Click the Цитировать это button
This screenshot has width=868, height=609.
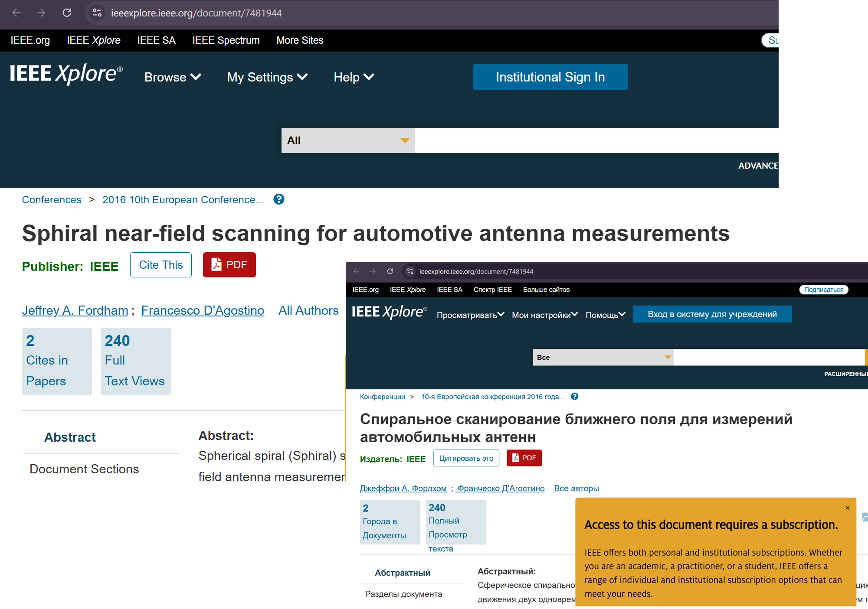coord(466,458)
